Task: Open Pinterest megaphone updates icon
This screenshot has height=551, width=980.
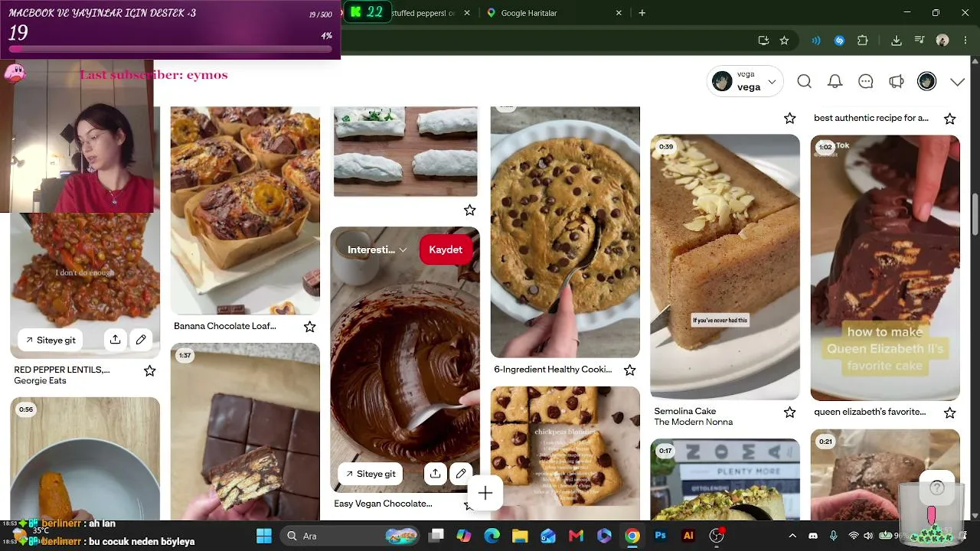Action: tap(897, 81)
